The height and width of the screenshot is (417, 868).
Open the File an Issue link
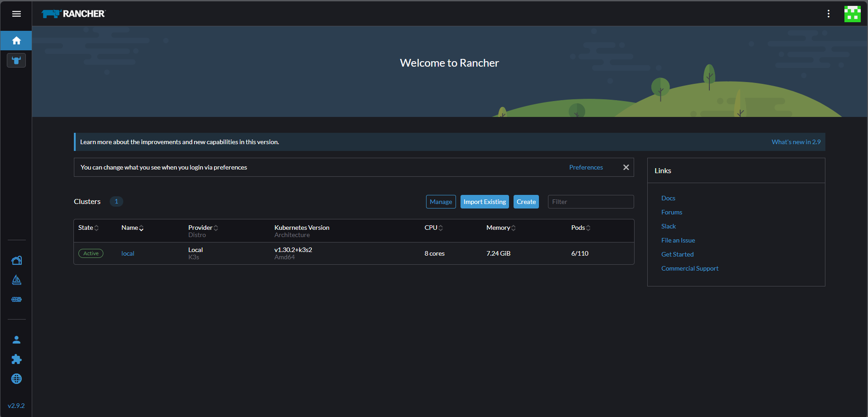coord(678,240)
